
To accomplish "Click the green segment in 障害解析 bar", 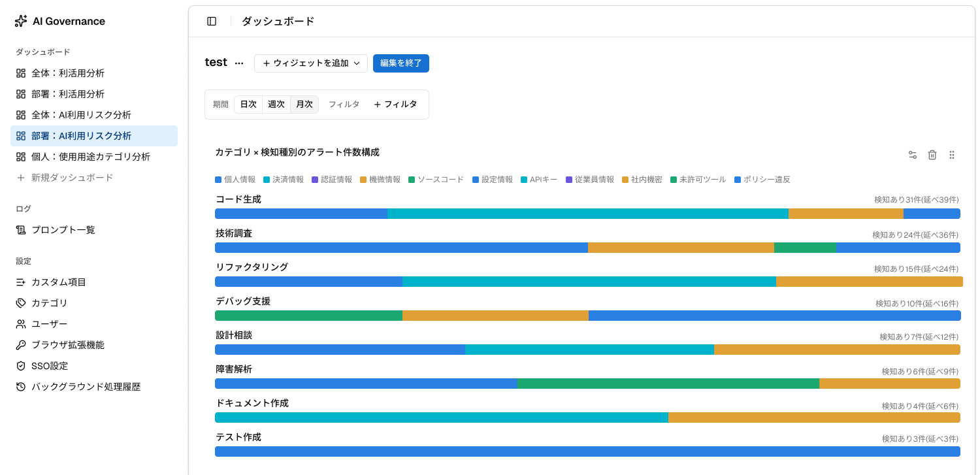I will tap(668, 384).
